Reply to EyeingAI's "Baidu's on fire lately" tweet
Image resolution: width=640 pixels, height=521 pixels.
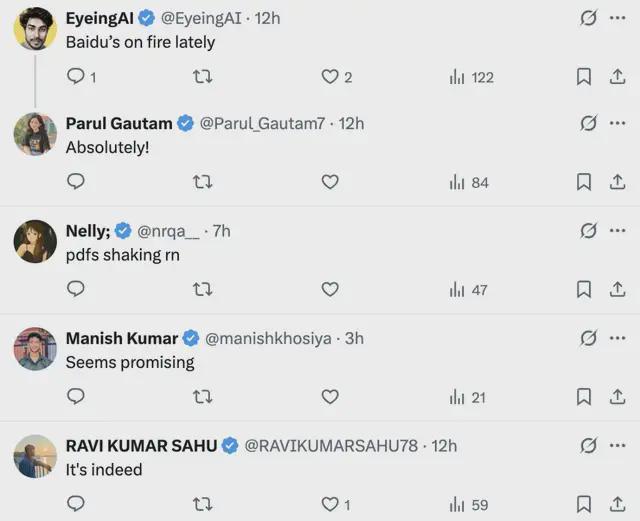[x=76, y=77]
